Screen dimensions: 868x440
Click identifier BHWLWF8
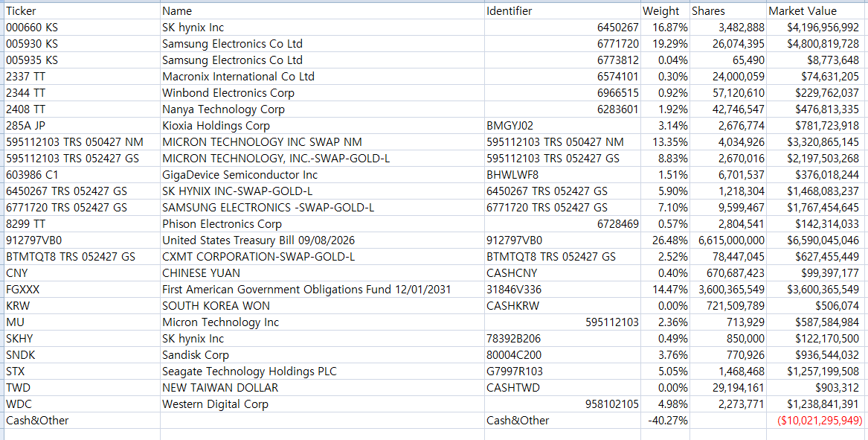pyautogui.click(x=562, y=174)
